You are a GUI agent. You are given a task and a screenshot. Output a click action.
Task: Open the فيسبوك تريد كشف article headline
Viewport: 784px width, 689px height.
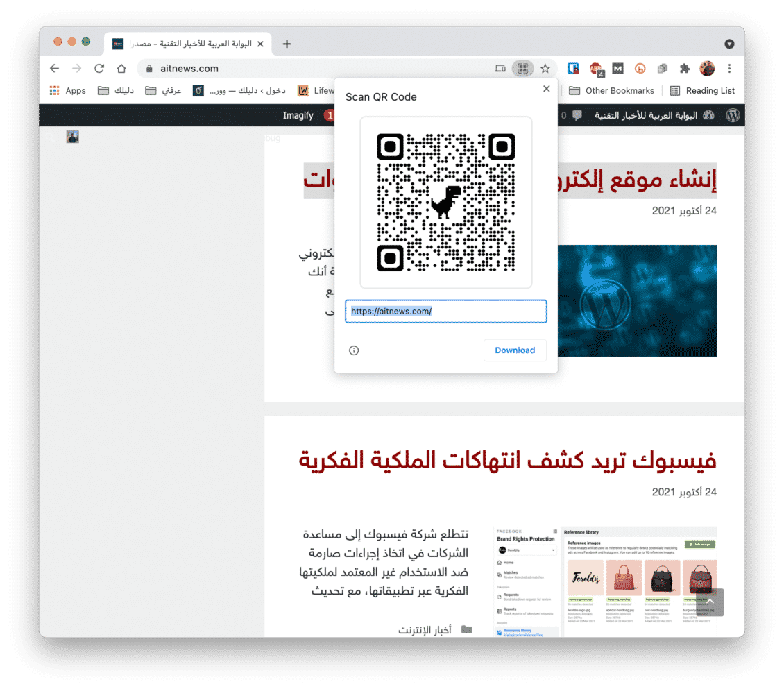pyautogui.click(x=507, y=461)
